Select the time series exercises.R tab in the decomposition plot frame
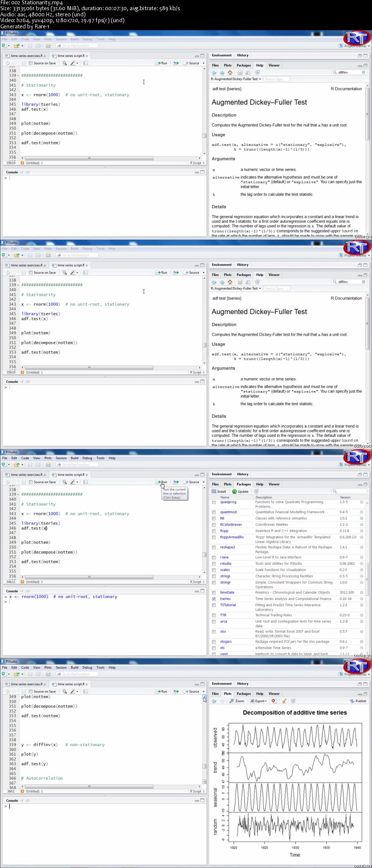Screen dimensions: 372x868 point(26,684)
